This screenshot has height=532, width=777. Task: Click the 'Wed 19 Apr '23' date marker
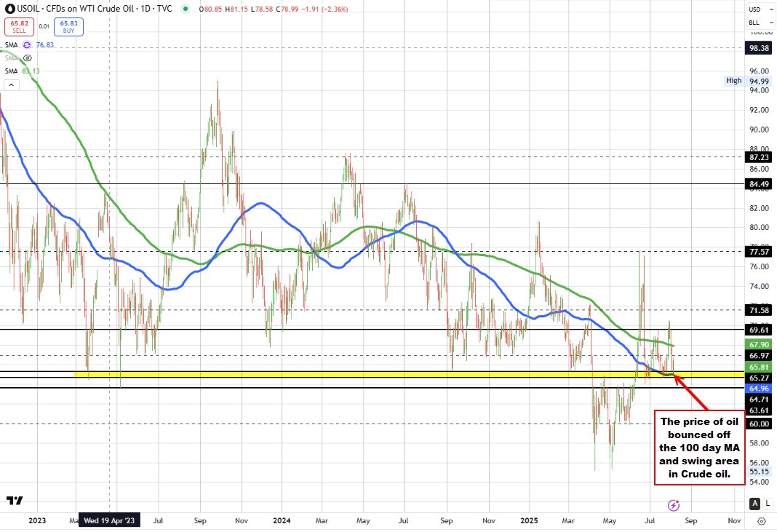tap(110, 521)
